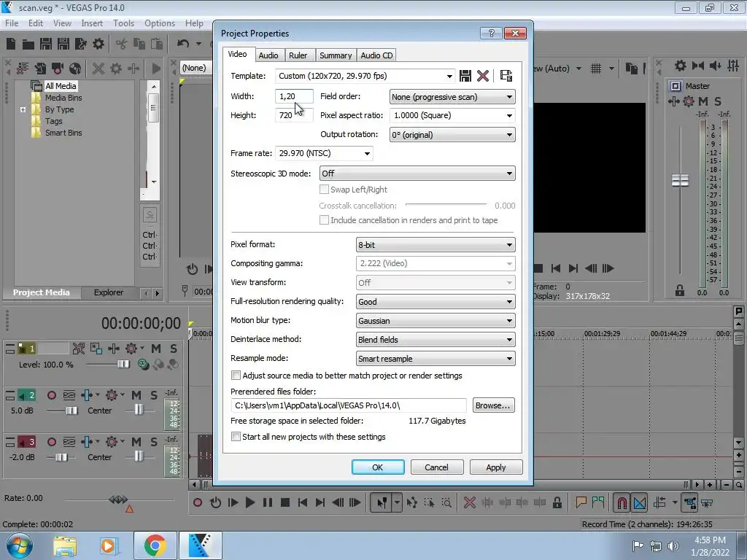
Task: Click the Master bus lock icon
Action: point(680,290)
